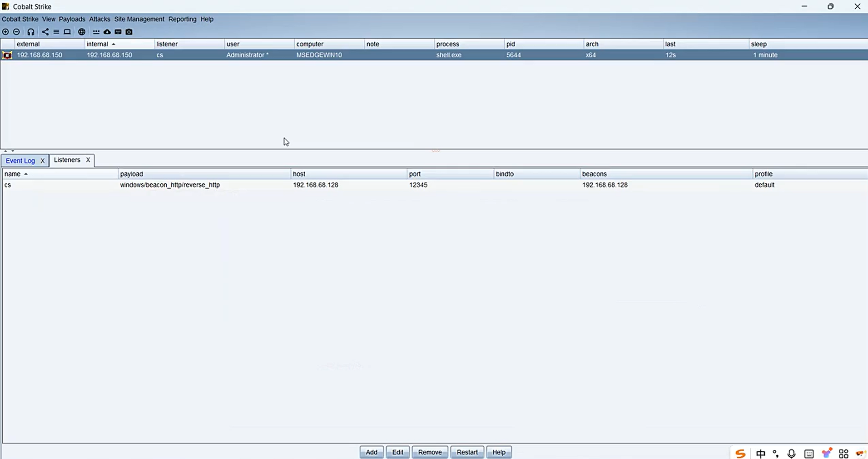Image resolution: width=868 pixels, height=459 pixels.
Task: Sort listeners by port column header
Action: [451, 174]
